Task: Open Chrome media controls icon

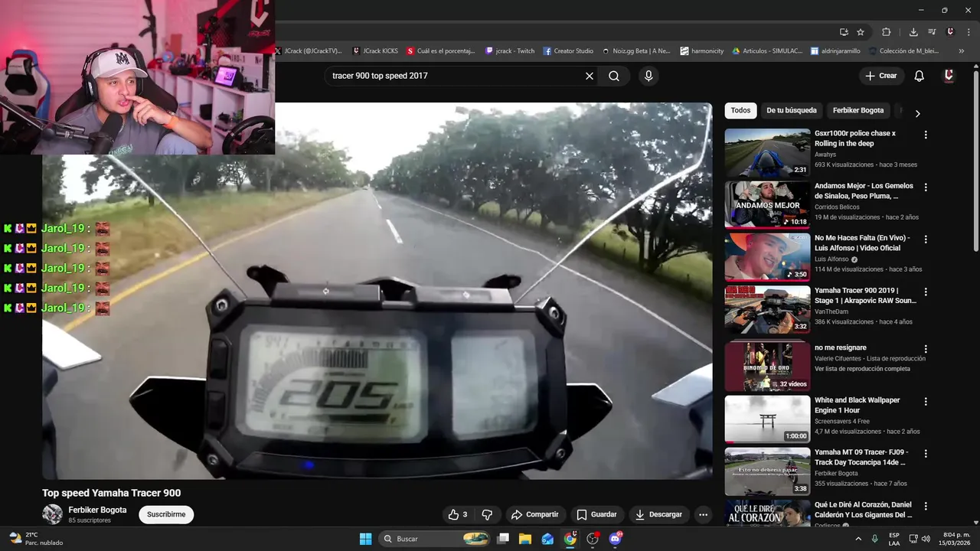Action: click(932, 32)
